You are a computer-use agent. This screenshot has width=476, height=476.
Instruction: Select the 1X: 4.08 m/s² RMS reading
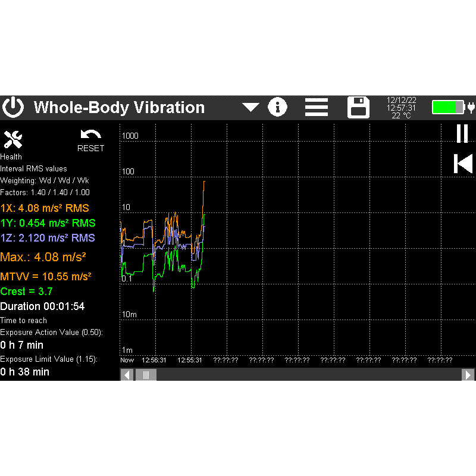pyautogui.click(x=45, y=208)
